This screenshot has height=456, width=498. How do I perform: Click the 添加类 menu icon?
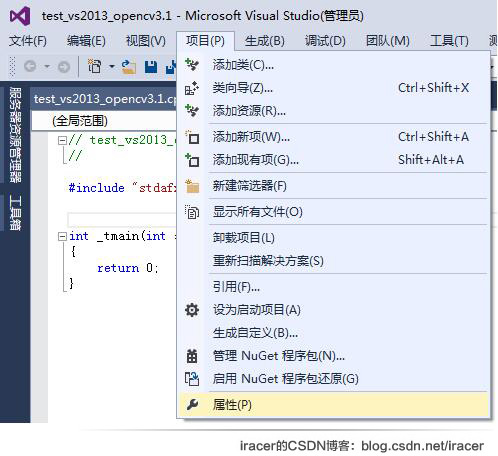192,64
